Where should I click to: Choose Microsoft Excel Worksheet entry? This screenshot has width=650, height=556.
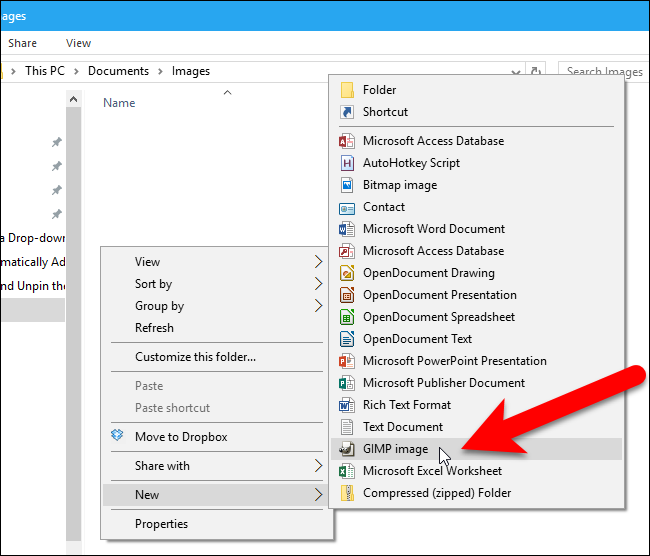[476, 471]
